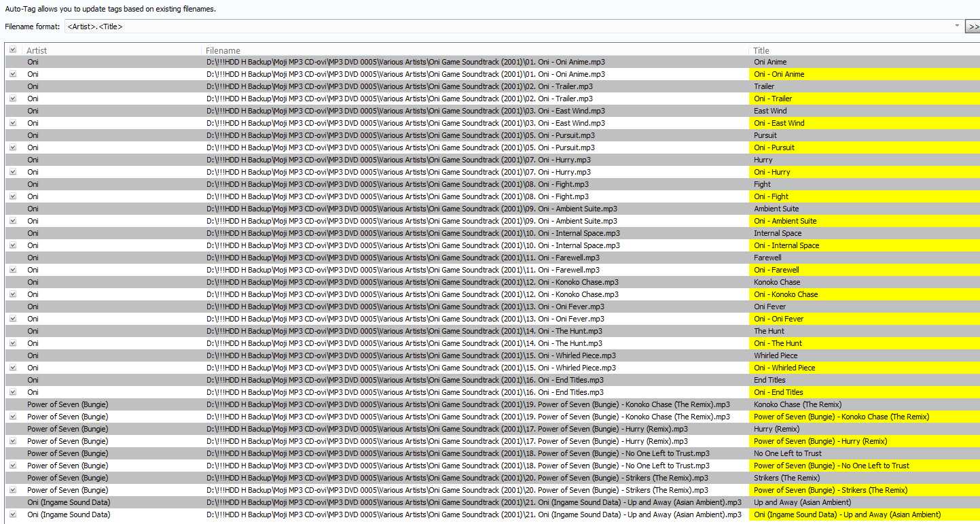
Task: Uncheck the row titled "Oni - Oni Anime"
Action: point(13,74)
